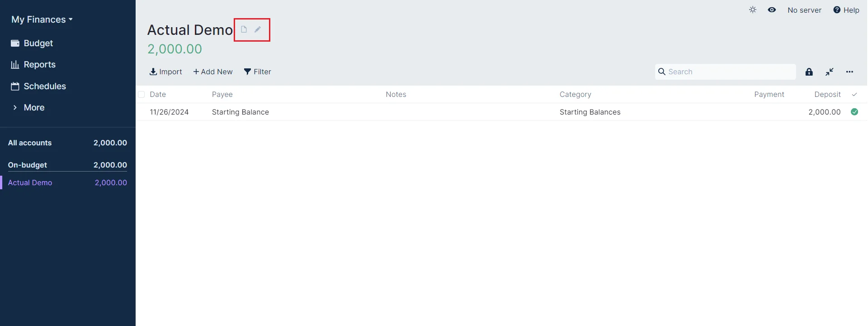Add New transaction
Viewport: 868px width, 326px height.
pyautogui.click(x=212, y=72)
